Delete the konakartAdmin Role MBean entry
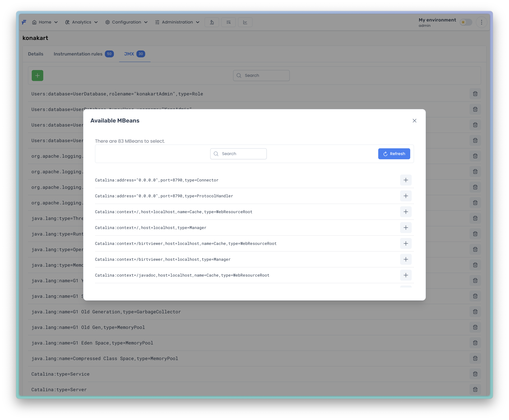The height and width of the screenshot is (420, 509). coord(475,94)
